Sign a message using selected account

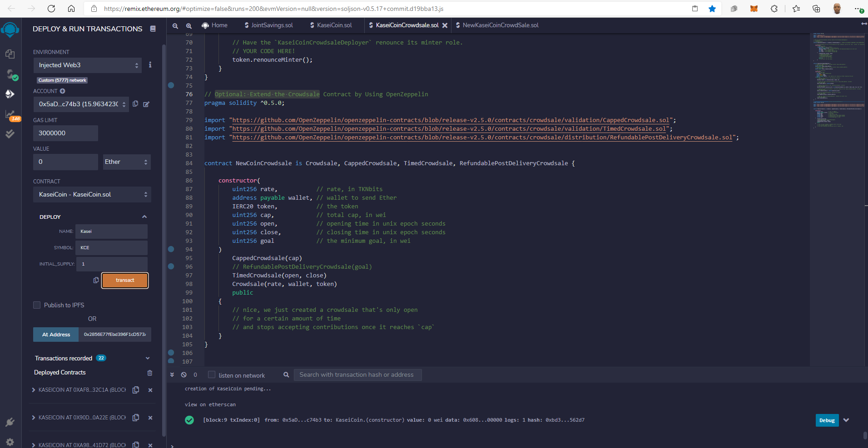click(146, 104)
